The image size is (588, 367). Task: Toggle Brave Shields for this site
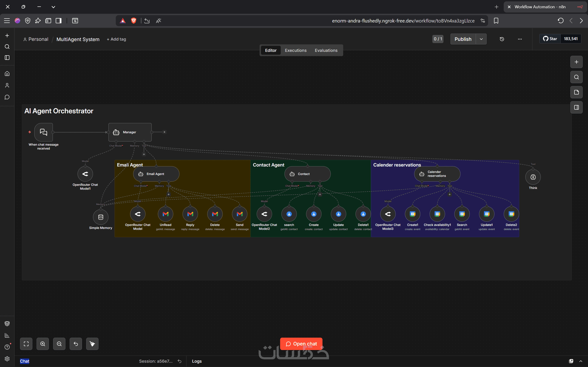point(133,21)
